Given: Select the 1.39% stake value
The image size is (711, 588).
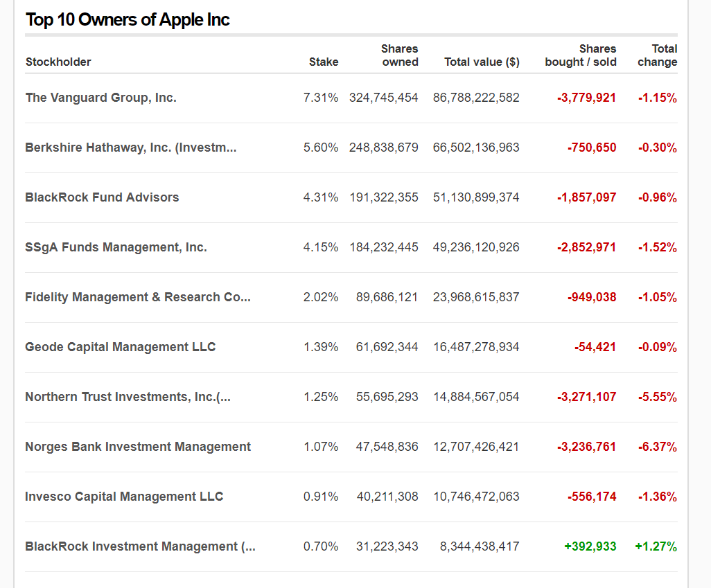Looking at the screenshot, I should click(321, 347).
